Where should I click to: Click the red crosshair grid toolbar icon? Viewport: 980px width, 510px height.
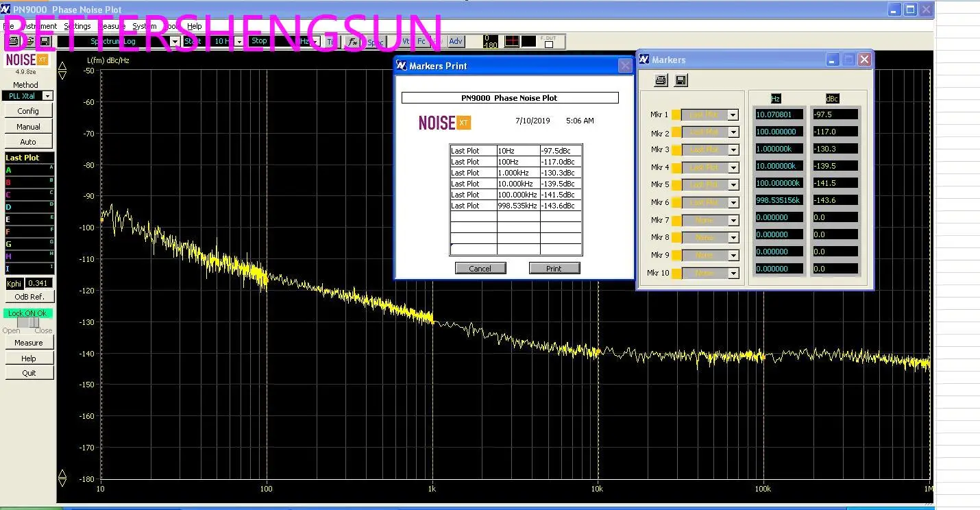(x=512, y=42)
